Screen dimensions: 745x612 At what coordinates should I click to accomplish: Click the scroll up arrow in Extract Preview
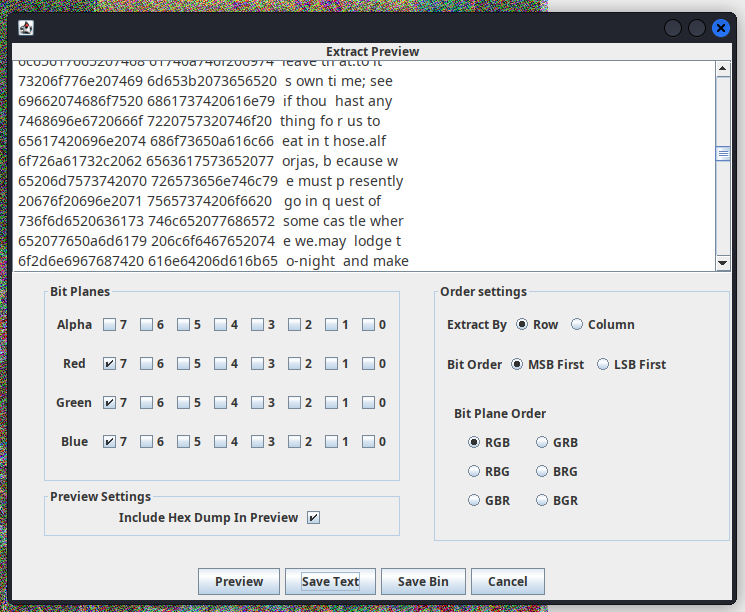[x=723, y=69]
